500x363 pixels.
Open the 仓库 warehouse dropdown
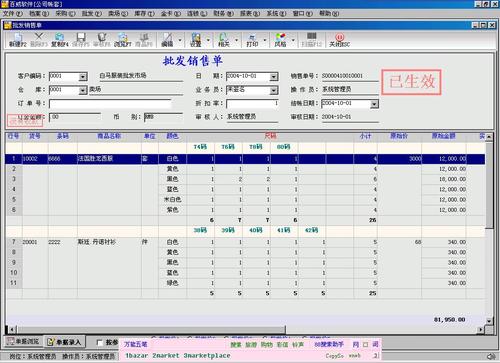pyautogui.click(x=83, y=90)
